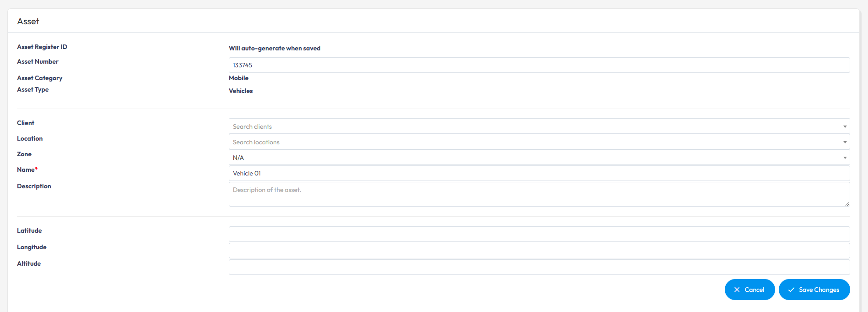
Task: Focus the Latitude input field
Action: [539, 234]
